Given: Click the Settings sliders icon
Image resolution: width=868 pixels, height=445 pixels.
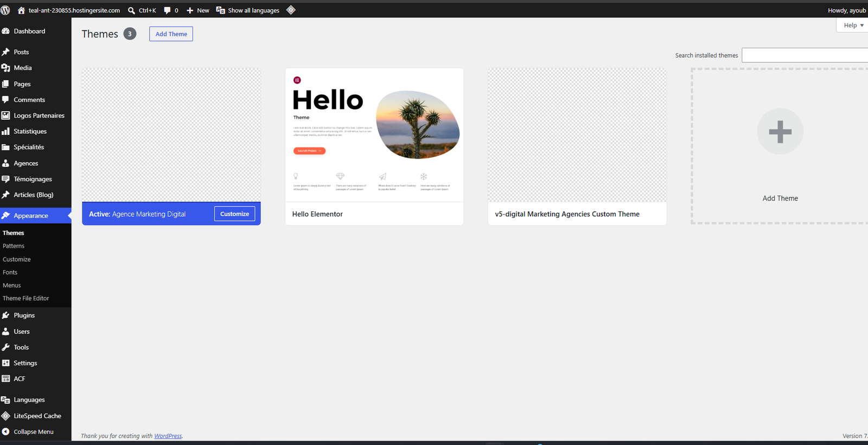Looking at the screenshot, I should [x=6, y=363].
